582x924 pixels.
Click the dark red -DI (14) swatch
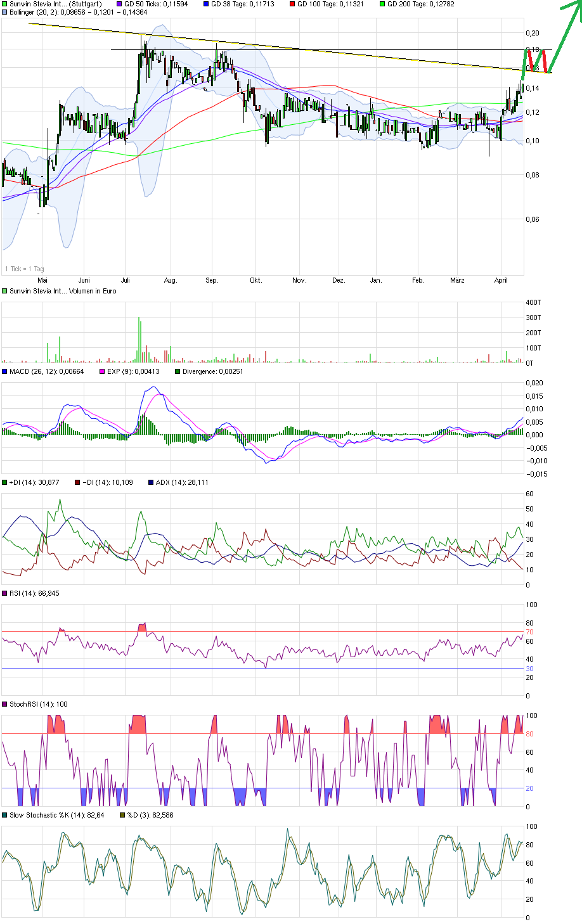tap(77, 482)
